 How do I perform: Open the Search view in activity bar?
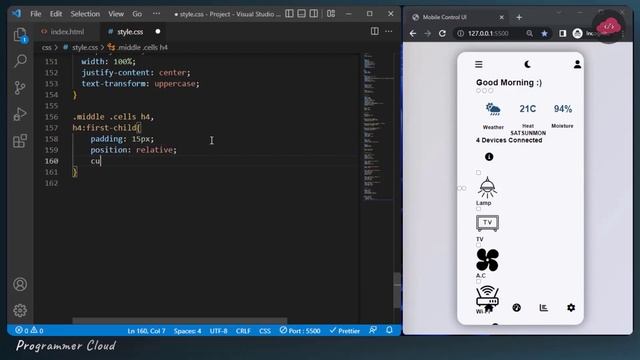click(x=20, y=61)
